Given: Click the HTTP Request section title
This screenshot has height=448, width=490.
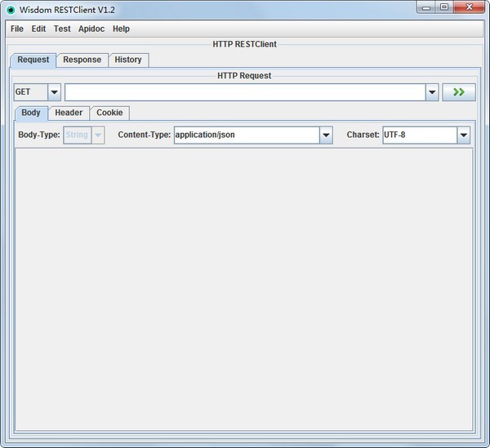Looking at the screenshot, I should tap(244, 76).
